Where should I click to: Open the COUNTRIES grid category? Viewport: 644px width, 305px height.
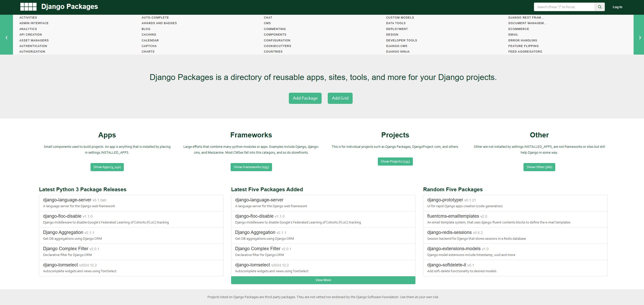tap(273, 52)
